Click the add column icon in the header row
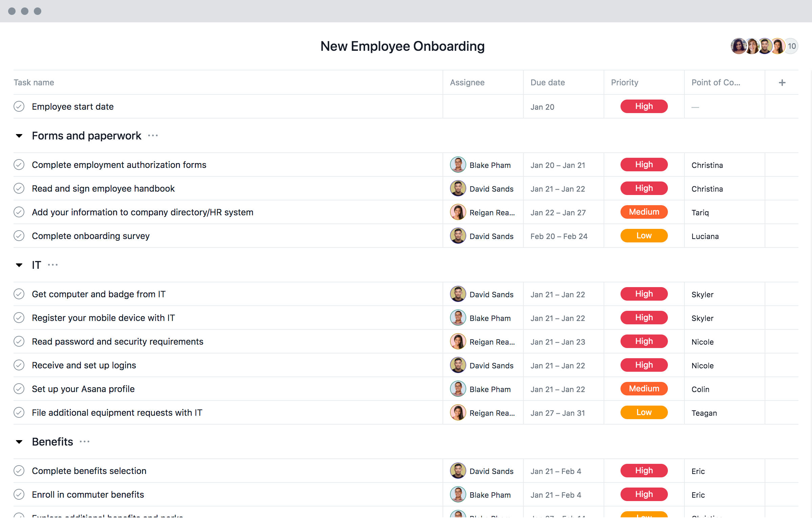812x518 pixels. click(782, 82)
